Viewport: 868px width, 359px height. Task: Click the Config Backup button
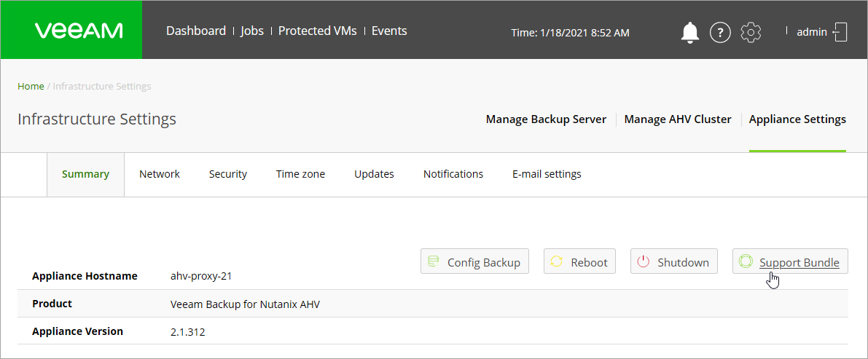(474, 262)
